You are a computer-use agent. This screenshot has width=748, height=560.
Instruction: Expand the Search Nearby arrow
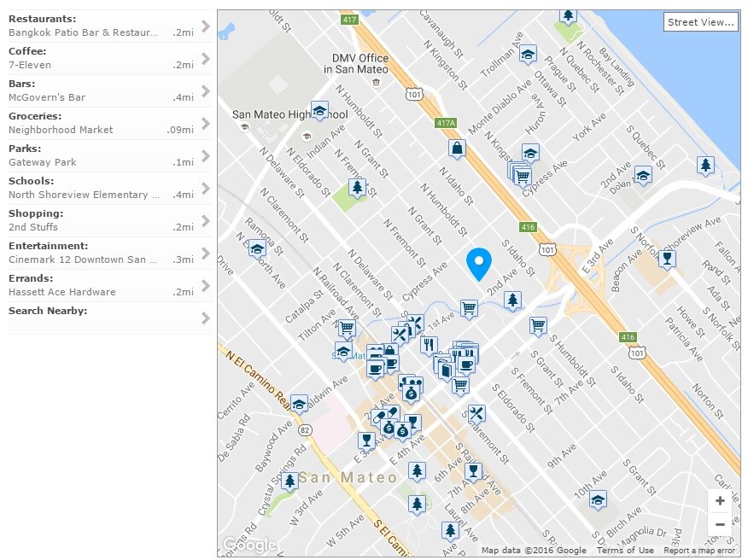click(205, 318)
